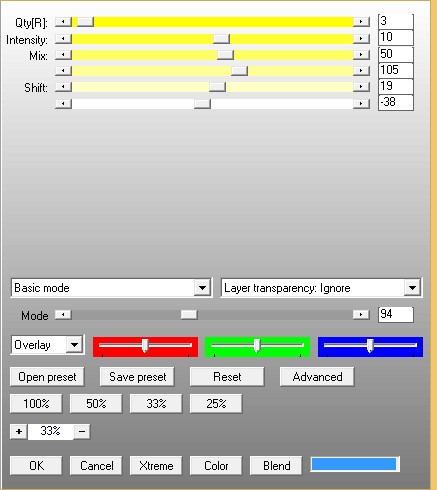Set preview zoom to 50%

pos(96,404)
